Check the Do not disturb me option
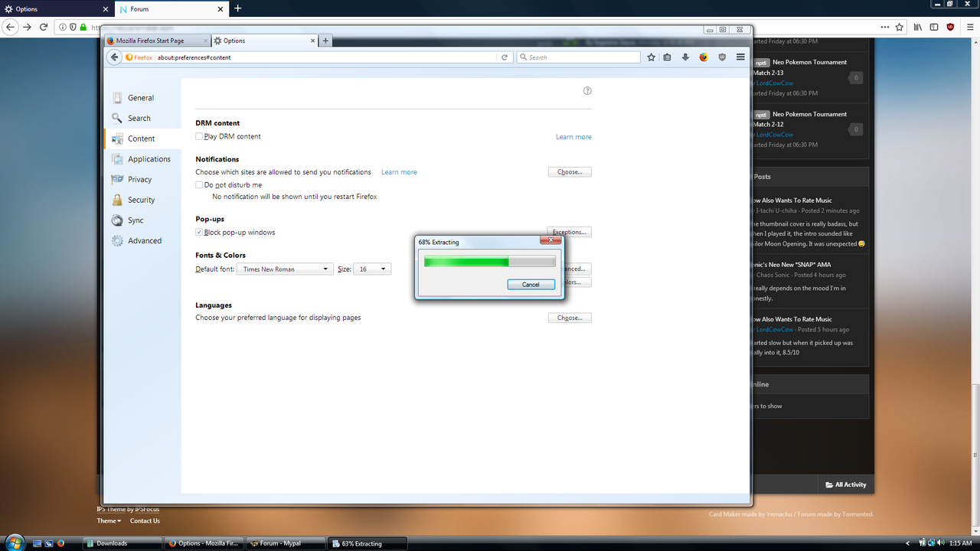 198,184
